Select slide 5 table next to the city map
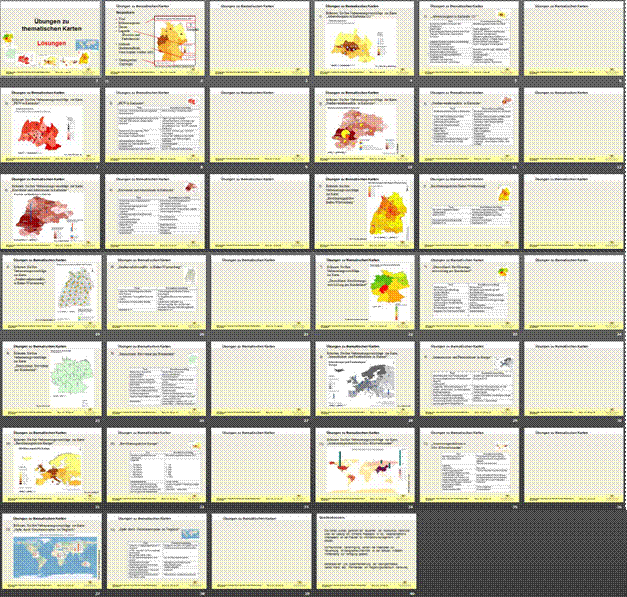Viewport: 627px width, 597px height. 468,40
